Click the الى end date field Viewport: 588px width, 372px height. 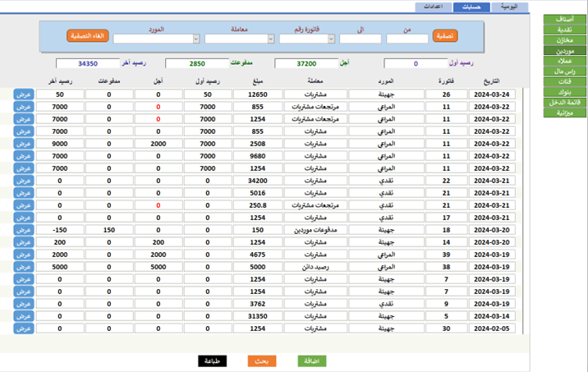coord(361,39)
